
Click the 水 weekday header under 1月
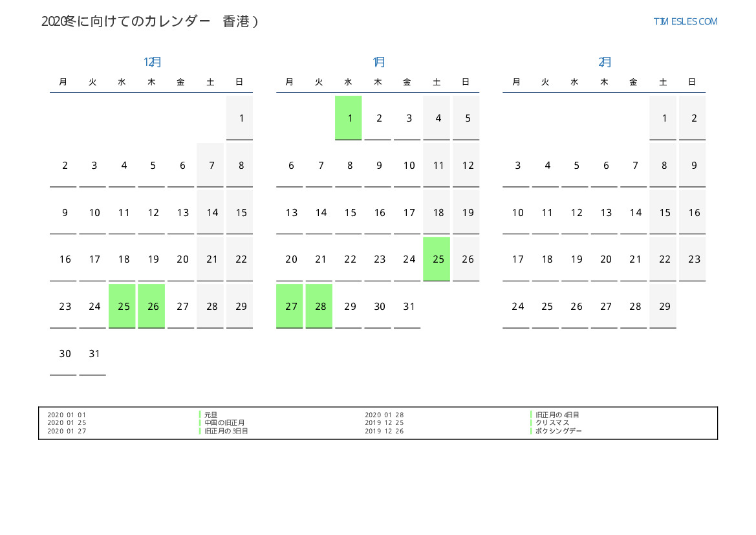coord(349,82)
